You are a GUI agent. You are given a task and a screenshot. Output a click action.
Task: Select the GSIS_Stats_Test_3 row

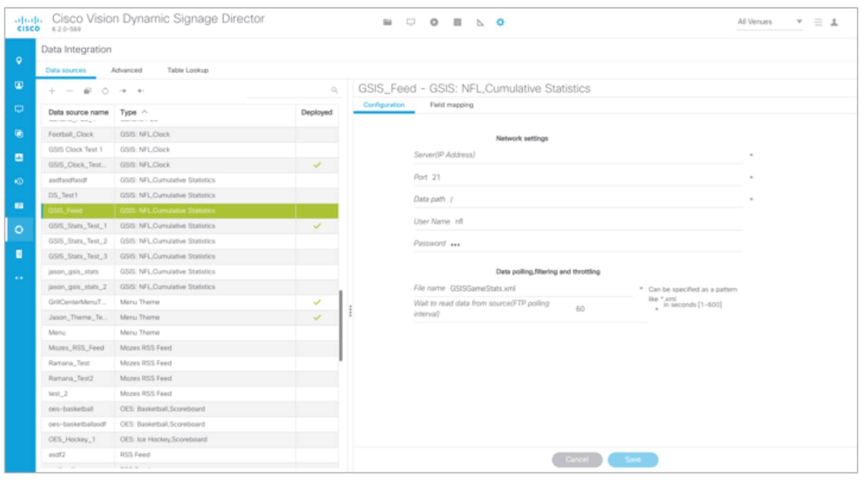[190, 256]
